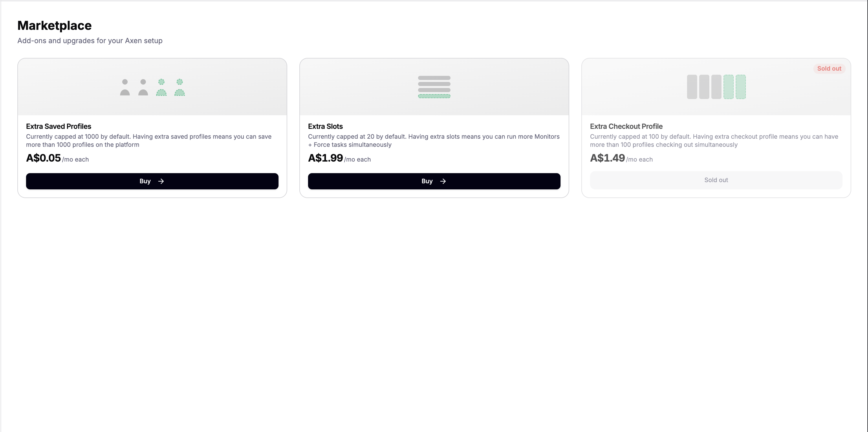Screen dimensions: 868x432
Task: Click the rightmost green checkout profile column
Action: click(741, 87)
